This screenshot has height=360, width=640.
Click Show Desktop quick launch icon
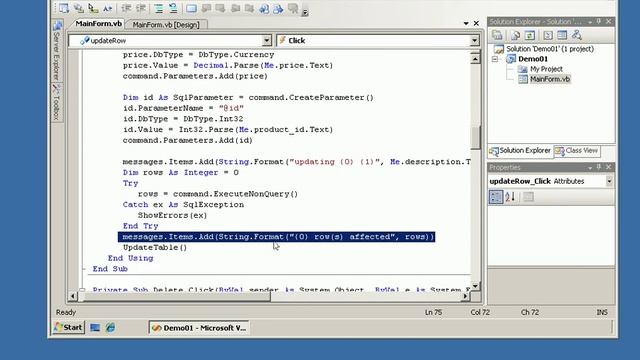pos(95,328)
